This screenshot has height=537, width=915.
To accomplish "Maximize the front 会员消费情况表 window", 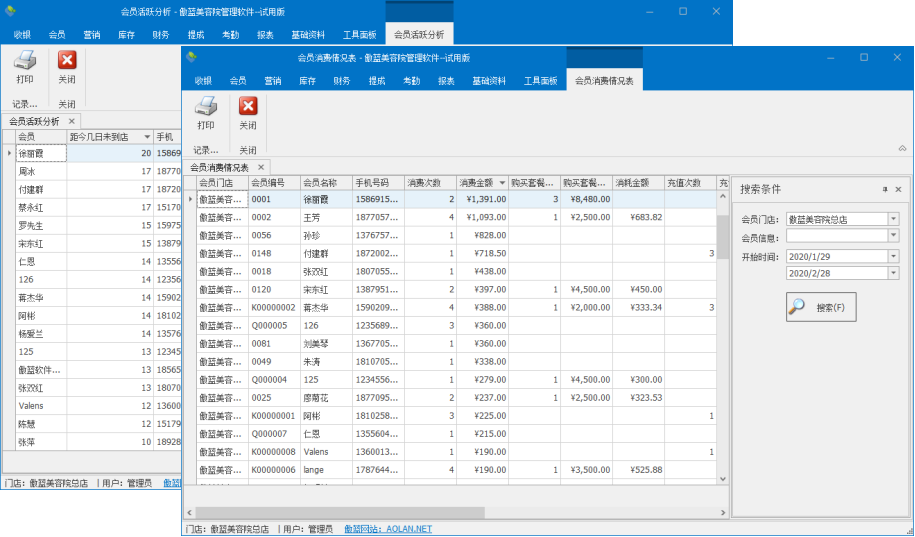I will coord(864,57).
